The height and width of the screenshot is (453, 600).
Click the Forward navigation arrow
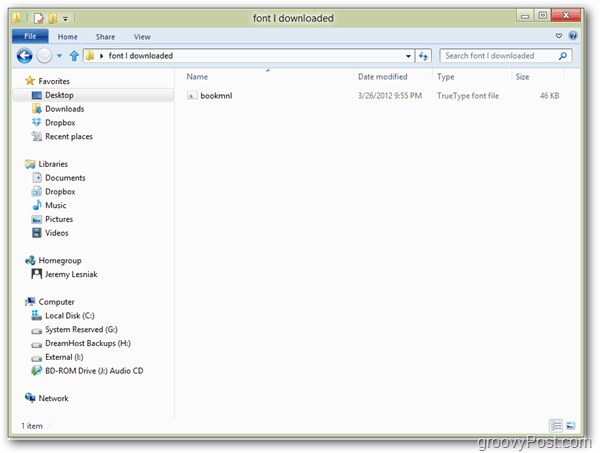pos(44,56)
